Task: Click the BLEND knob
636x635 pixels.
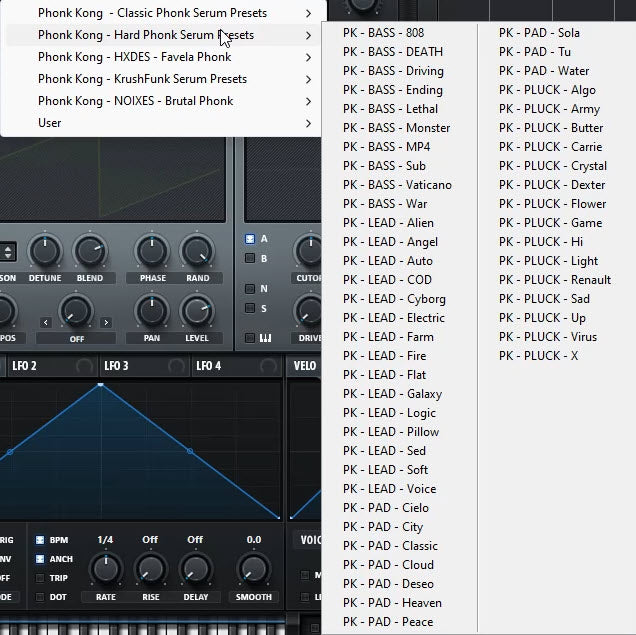Action: [x=90, y=251]
